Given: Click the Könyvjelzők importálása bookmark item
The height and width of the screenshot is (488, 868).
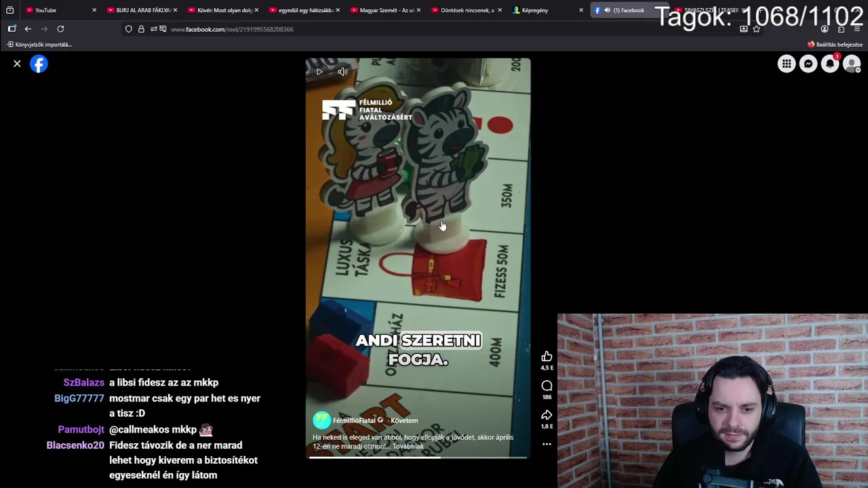Looking at the screenshot, I should pos(39,45).
